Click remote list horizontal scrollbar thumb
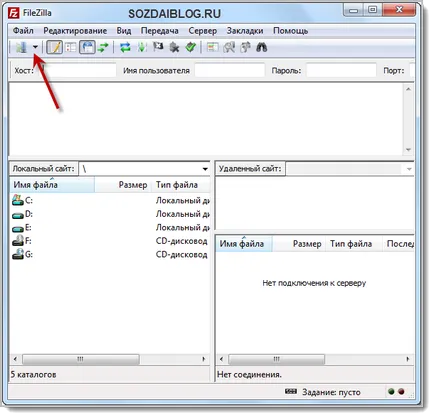Image resolution: width=434 pixels, height=418 pixels. (277, 359)
